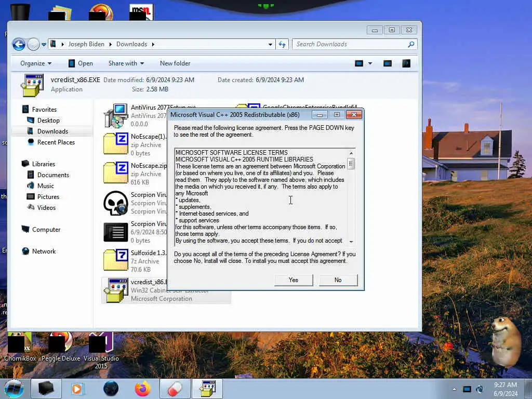The image size is (532, 399).
Task: Select Desktop under Favorites
Action: [48, 121]
